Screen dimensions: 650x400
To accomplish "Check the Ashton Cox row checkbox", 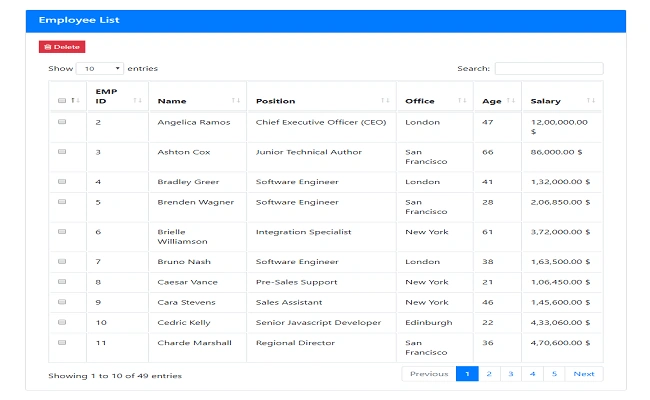I will point(62,152).
